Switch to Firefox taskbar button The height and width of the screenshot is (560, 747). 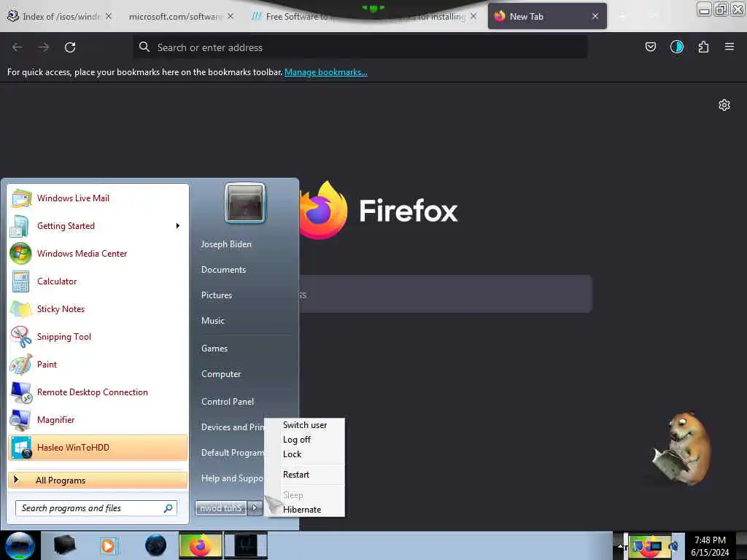coord(201,545)
